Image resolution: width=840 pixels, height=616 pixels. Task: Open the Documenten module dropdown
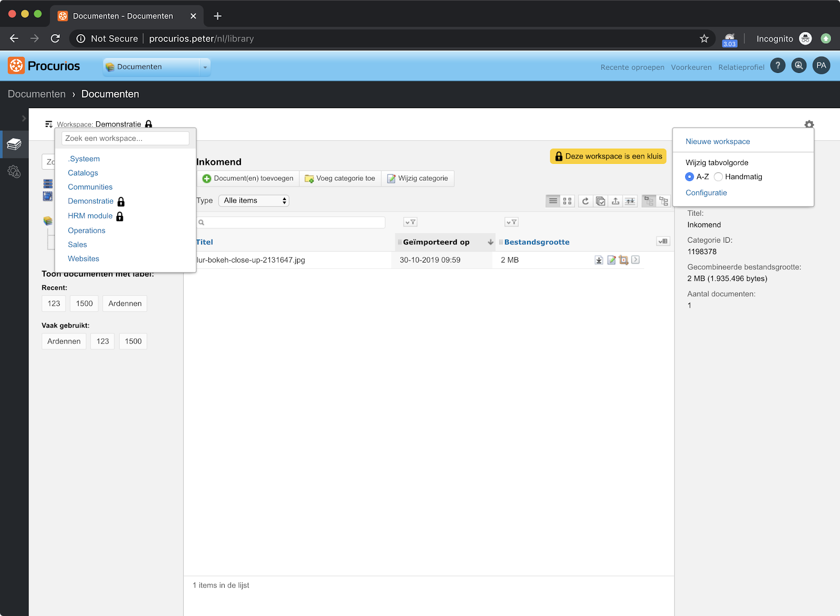156,67
